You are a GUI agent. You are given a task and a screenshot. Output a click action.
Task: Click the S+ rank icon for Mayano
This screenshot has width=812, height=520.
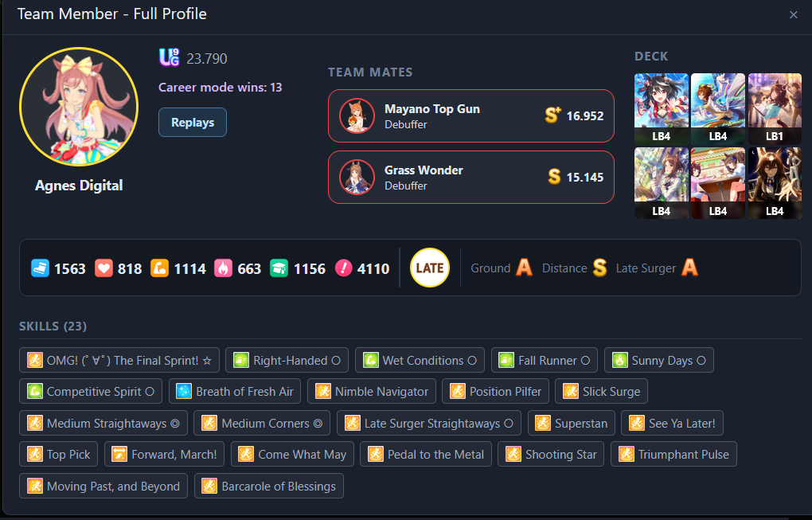pyautogui.click(x=552, y=115)
